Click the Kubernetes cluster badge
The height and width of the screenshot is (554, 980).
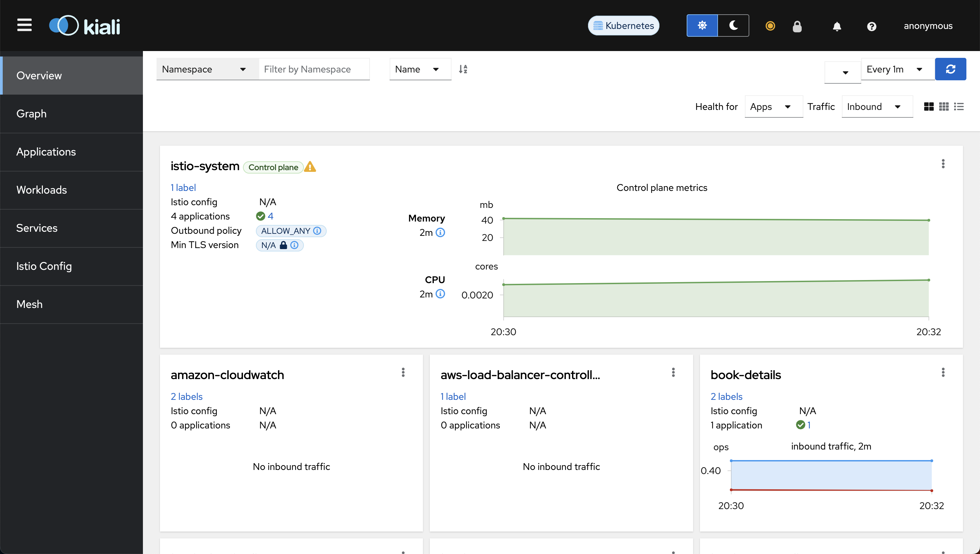[623, 26]
